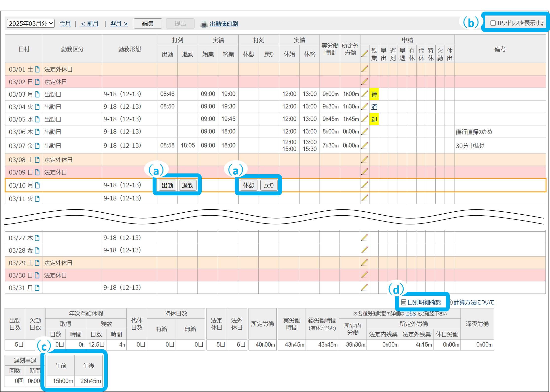The height and width of the screenshot is (392, 550).
Task: Go to the next month with 翌月
Action: tap(119, 24)
